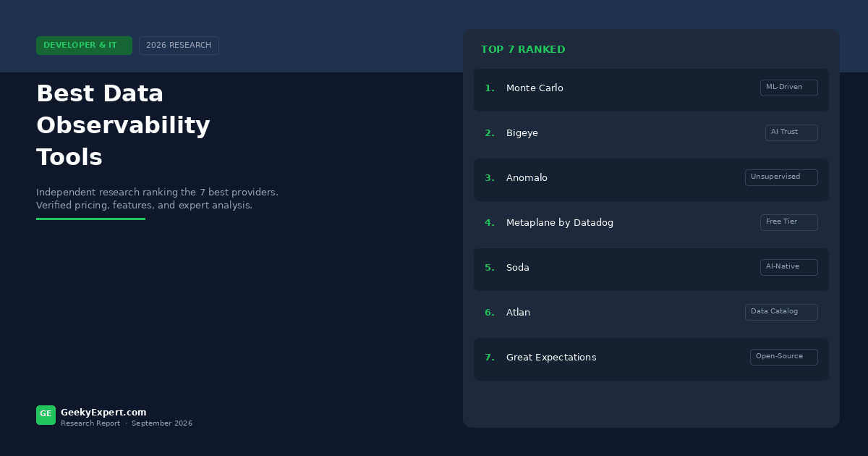Click the ML-Driven tag
The width and height of the screenshot is (868, 456).
click(788, 88)
